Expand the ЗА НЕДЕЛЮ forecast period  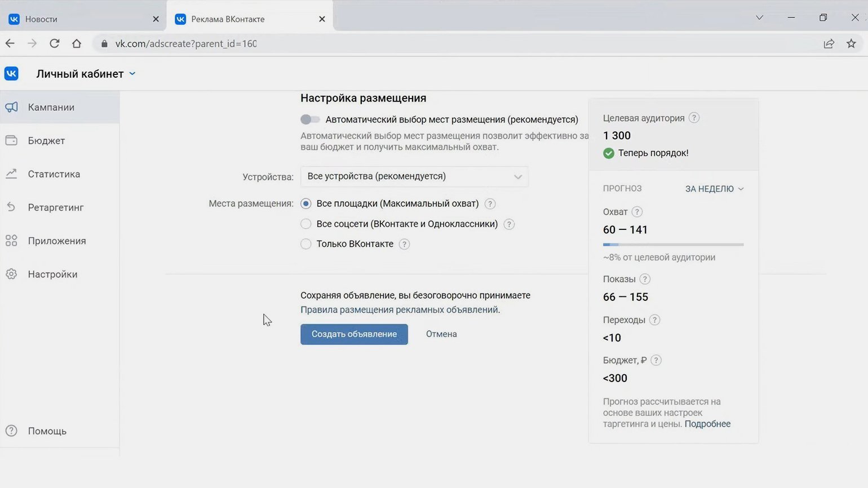coord(714,189)
